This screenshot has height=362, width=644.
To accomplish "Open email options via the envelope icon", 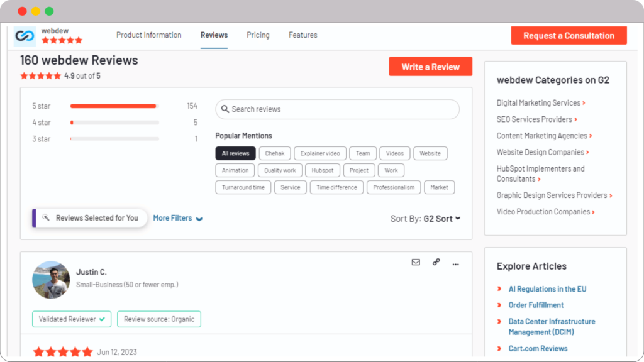I will 416,263.
